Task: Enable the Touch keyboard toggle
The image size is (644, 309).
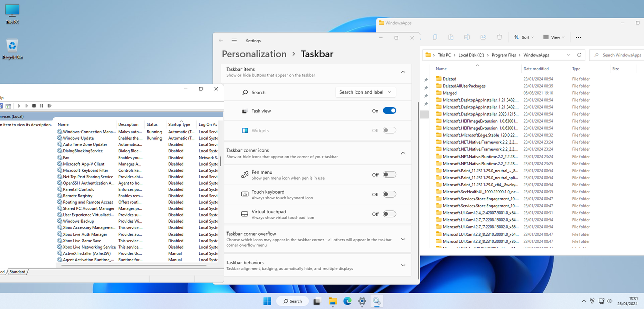Action: pyautogui.click(x=389, y=194)
